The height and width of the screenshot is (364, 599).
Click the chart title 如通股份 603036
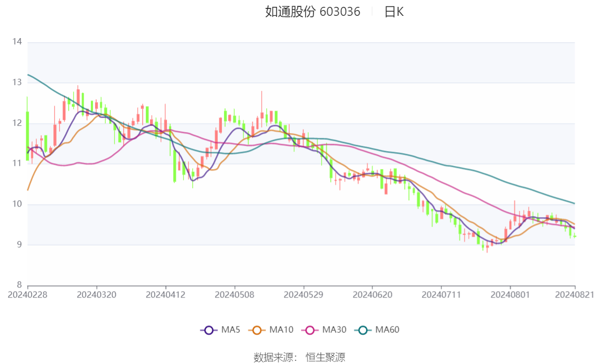[x=313, y=12]
